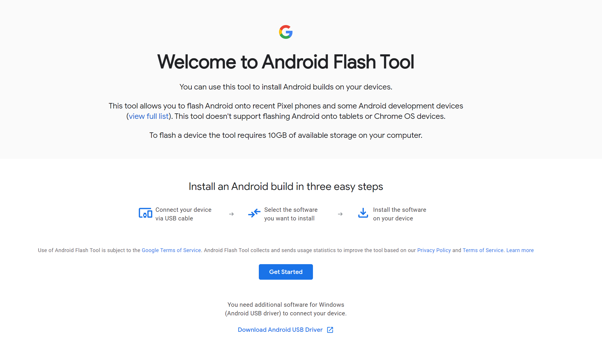
Task: Click the arrow between connect and select steps
Action: (x=231, y=214)
